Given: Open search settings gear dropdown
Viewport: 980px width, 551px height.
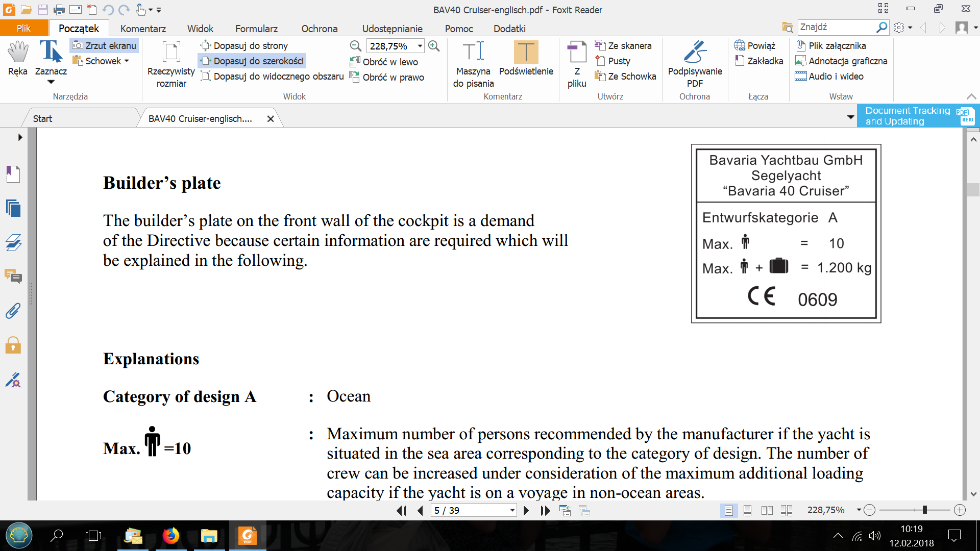Looking at the screenshot, I should [903, 28].
